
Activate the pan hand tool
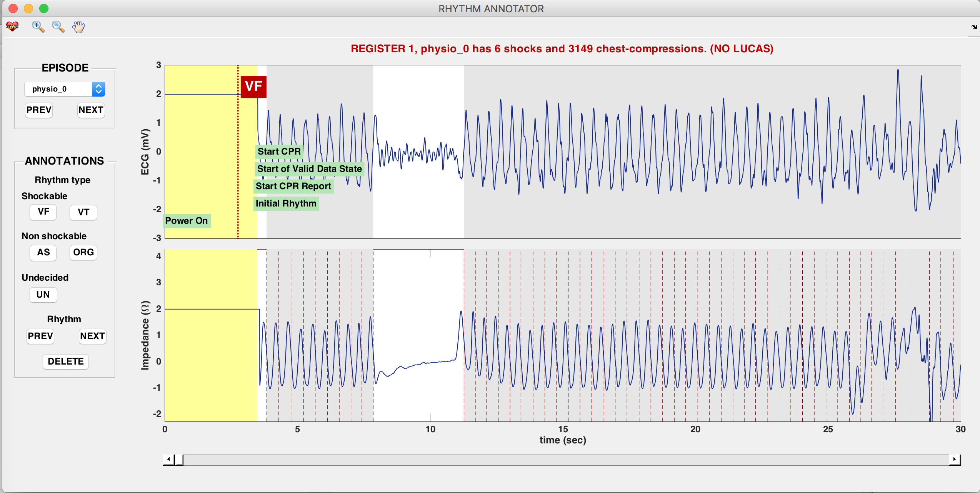coord(78,27)
